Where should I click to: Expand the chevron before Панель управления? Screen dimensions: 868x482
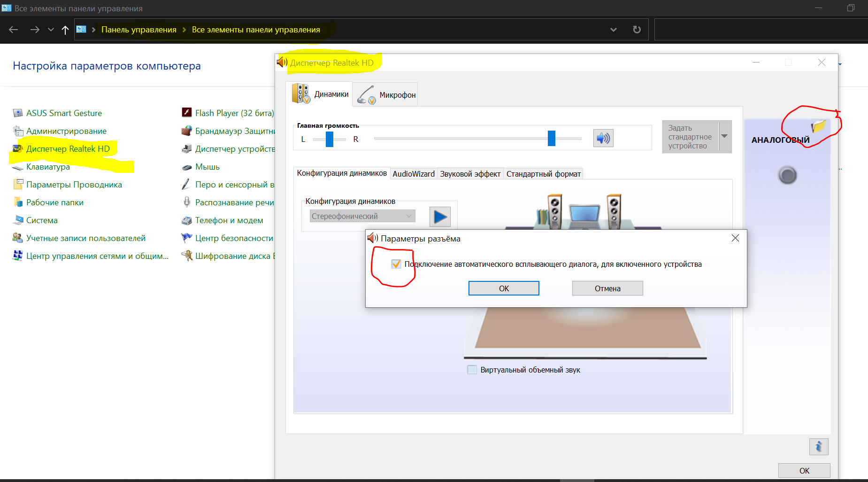pyautogui.click(x=93, y=30)
